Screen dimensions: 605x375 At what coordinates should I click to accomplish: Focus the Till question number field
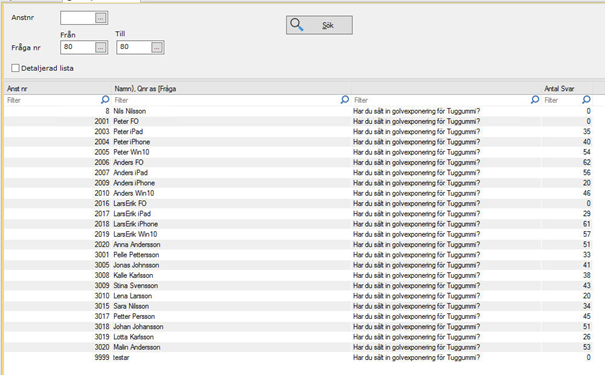tap(134, 47)
